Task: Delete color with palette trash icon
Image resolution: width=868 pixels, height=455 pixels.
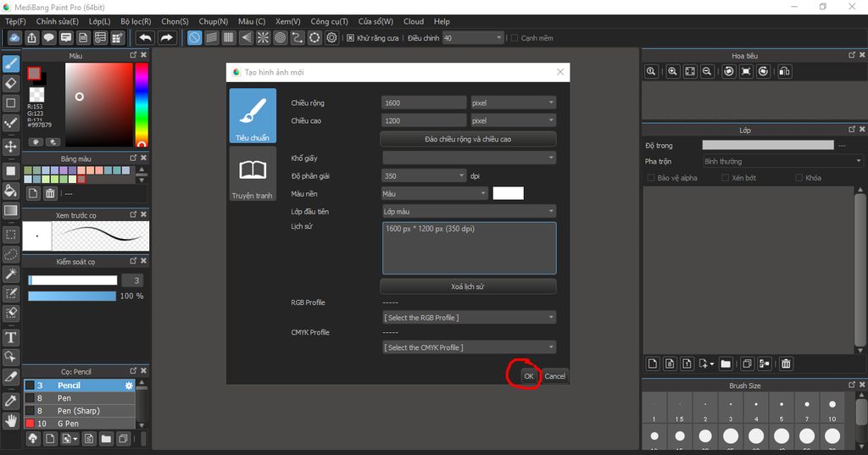Action: 50,193
